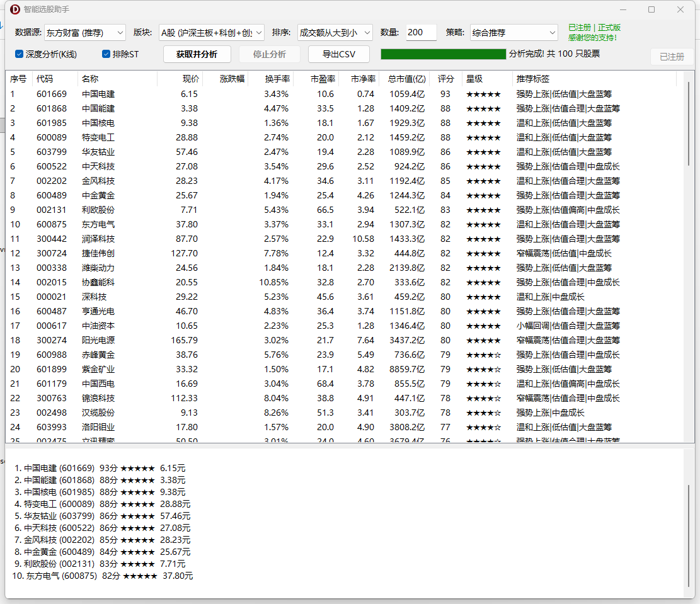Click the 导出CSV button

339,54
